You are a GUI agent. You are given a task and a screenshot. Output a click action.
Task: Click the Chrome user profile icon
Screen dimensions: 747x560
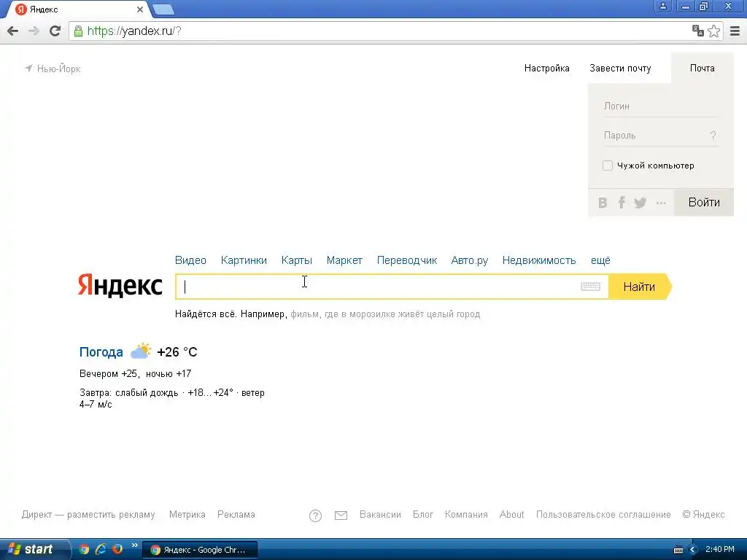[x=662, y=7]
